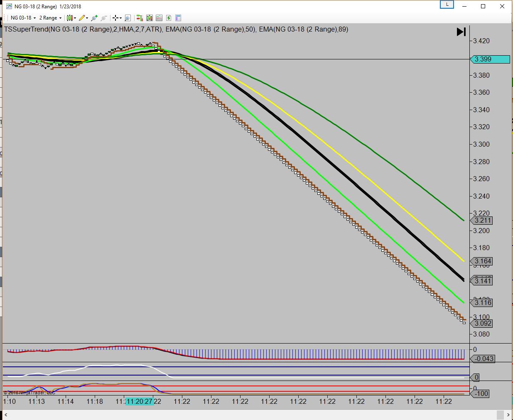Expand the chart style dropdown arrow

click(x=75, y=18)
